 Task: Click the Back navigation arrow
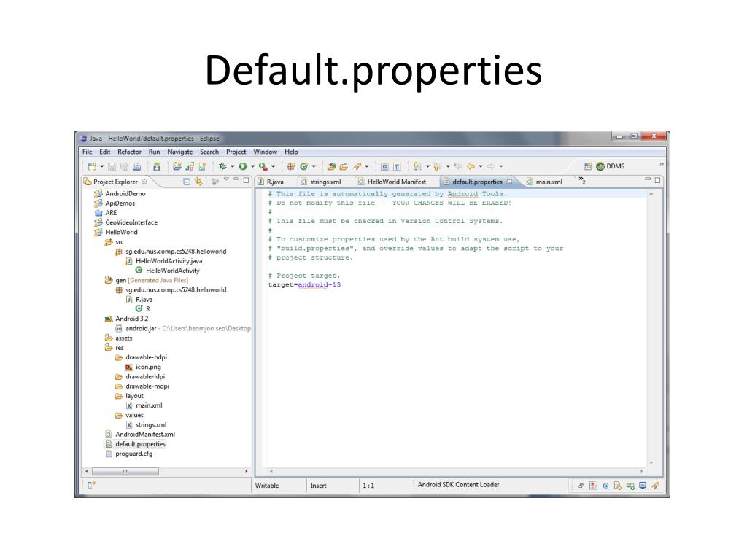[471, 166]
